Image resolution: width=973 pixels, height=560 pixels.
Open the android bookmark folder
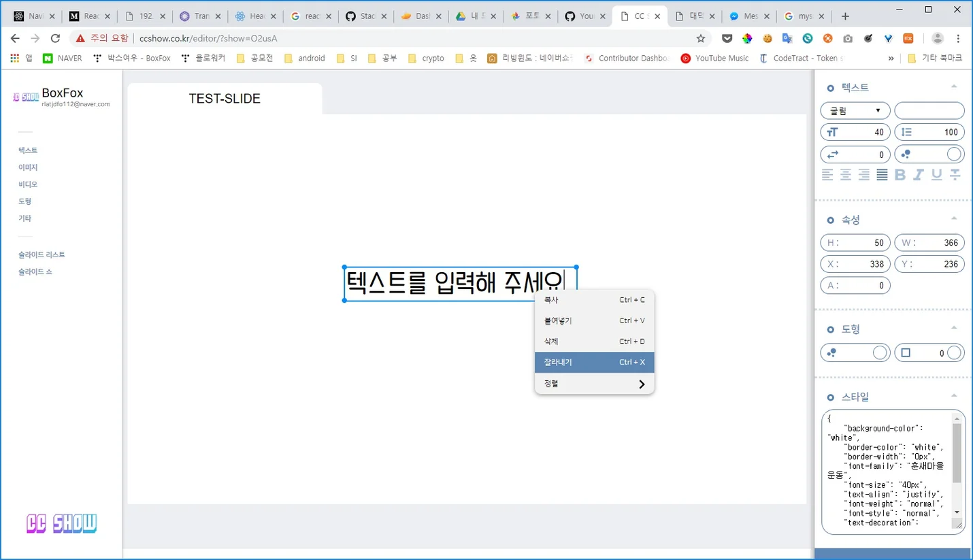305,59
